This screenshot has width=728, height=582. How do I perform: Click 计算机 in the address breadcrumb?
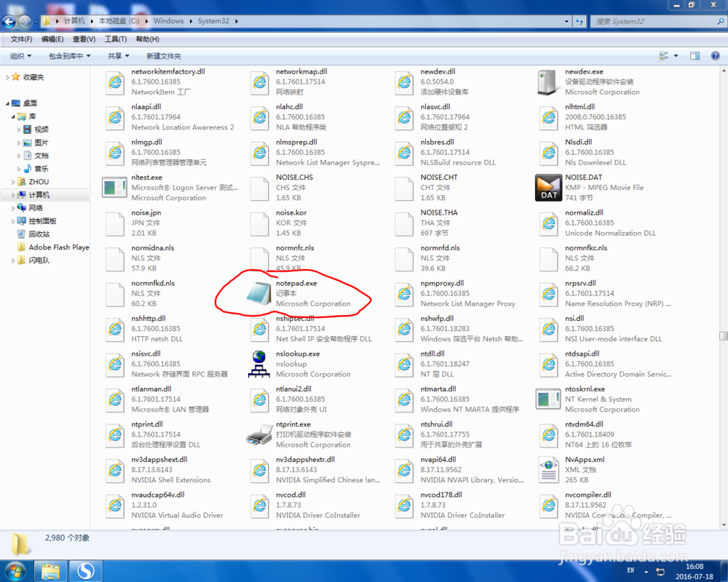click(74, 21)
